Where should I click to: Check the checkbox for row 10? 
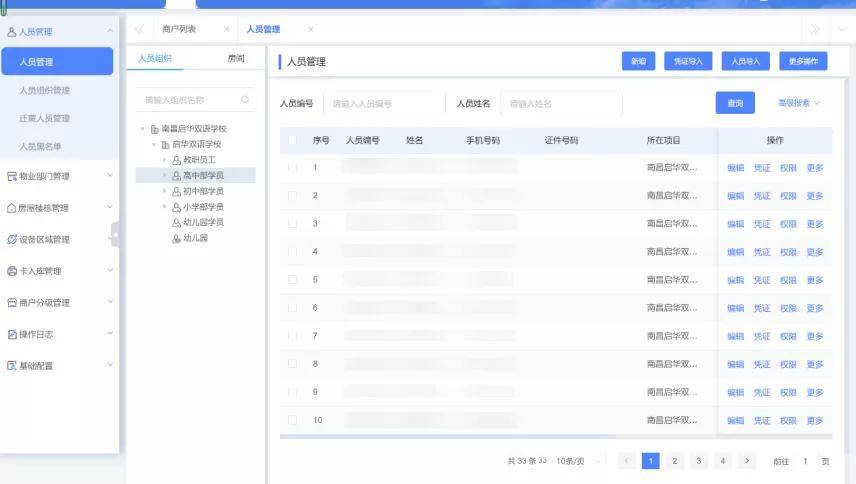point(293,420)
